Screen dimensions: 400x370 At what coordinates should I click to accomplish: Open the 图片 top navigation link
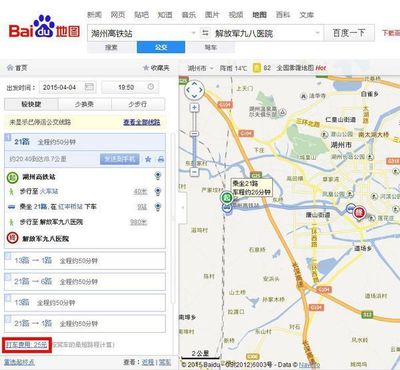coord(212,15)
